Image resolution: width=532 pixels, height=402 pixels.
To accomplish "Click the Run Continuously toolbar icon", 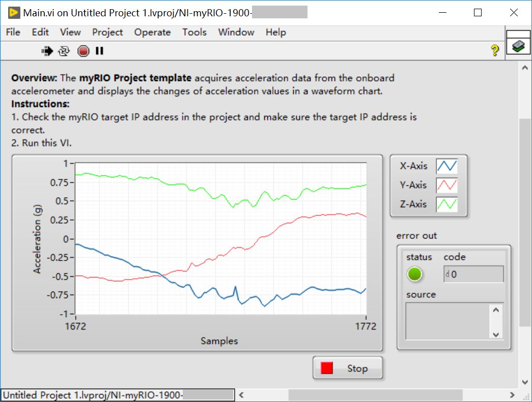I will [64, 50].
